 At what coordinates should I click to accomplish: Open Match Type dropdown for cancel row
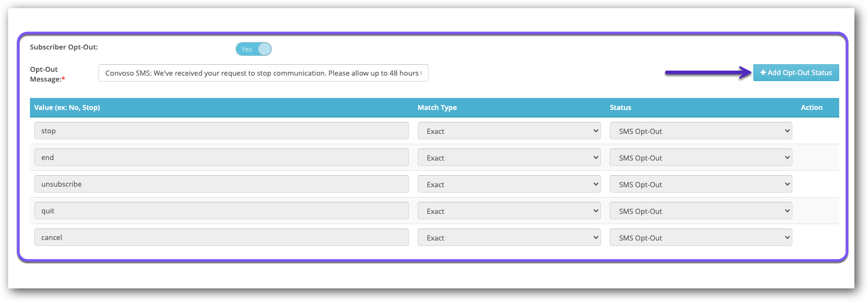pos(509,237)
